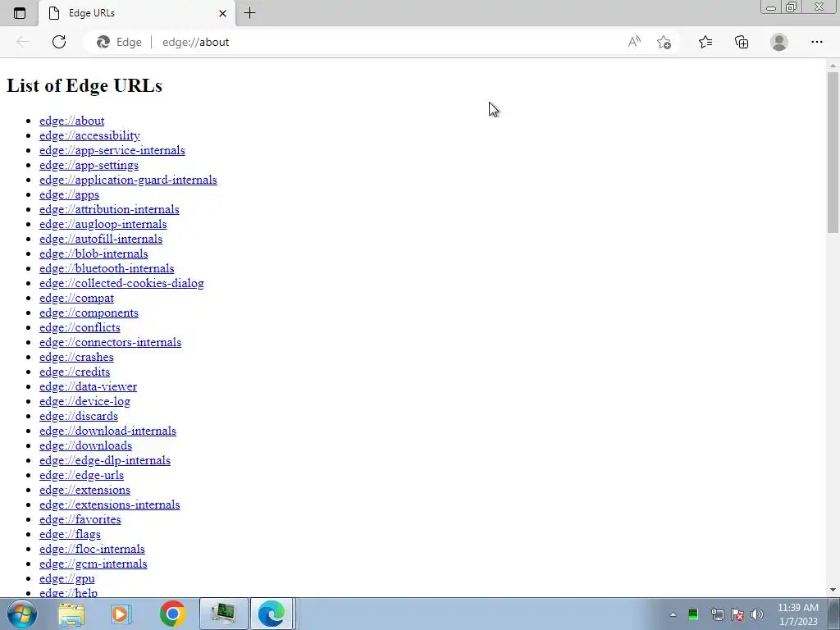Open the edge://application-guard-internals link

[x=128, y=180]
